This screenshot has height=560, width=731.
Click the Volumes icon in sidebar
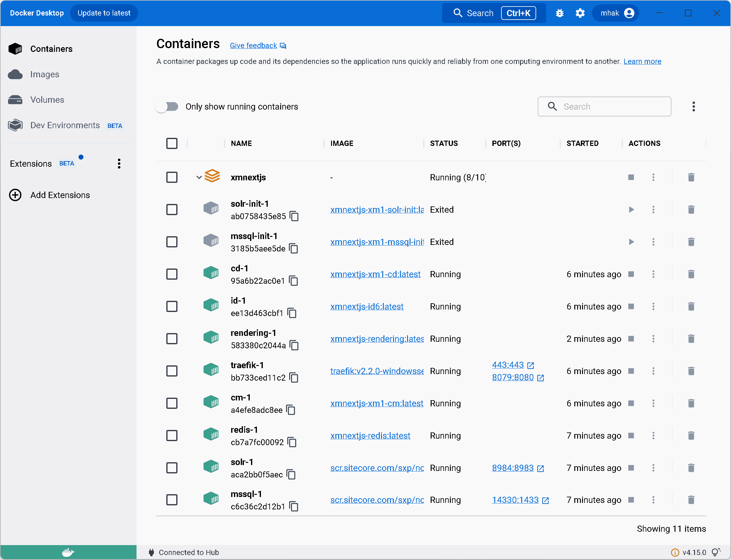point(16,100)
